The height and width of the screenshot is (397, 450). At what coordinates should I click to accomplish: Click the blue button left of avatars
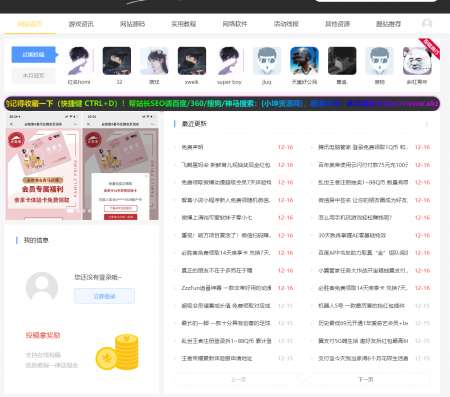(x=33, y=54)
